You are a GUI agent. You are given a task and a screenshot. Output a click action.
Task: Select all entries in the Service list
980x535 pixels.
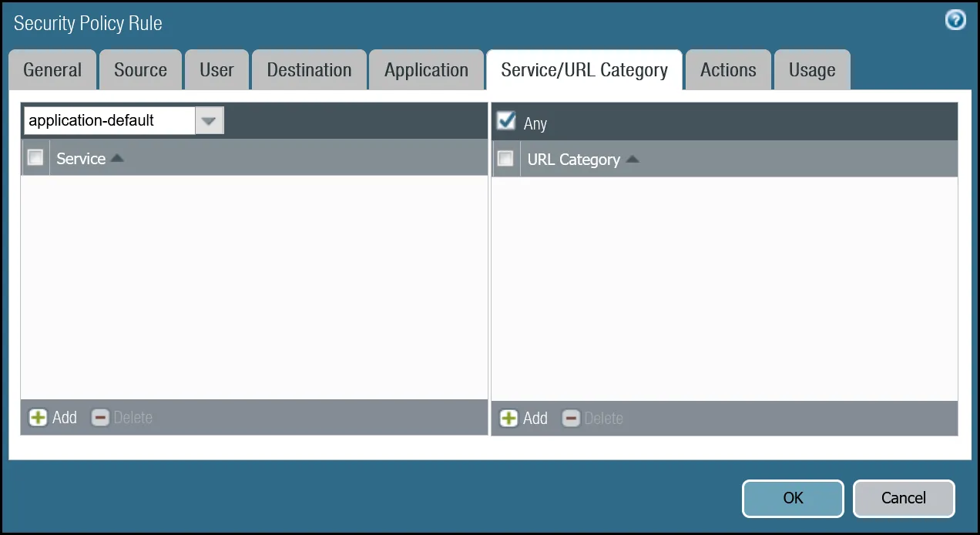[35, 156]
